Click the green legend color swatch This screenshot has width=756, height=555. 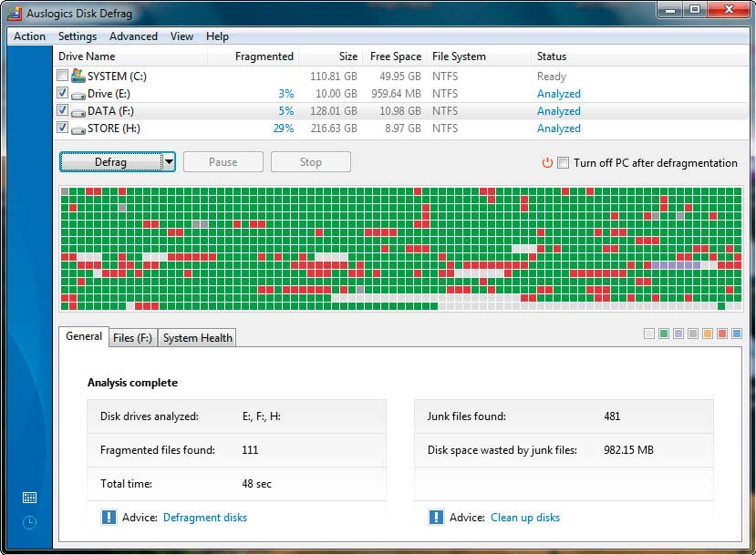[664, 334]
